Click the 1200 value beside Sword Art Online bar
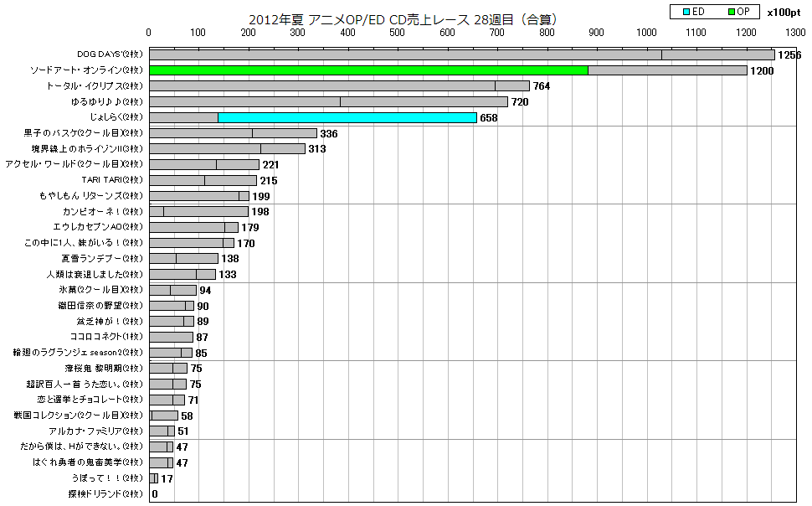The height and width of the screenshot is (506, 812). coord(762,71)
